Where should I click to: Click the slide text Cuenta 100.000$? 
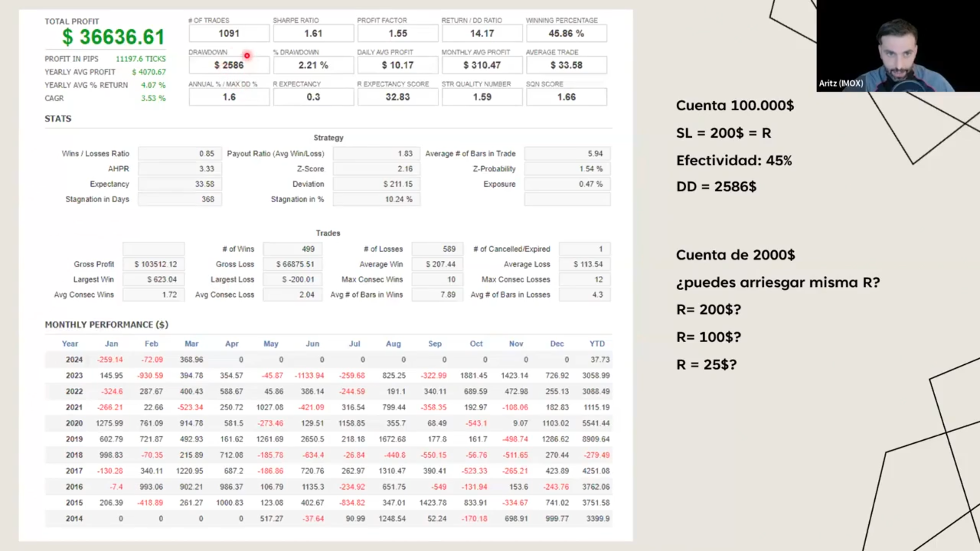[x=735, y=106]
